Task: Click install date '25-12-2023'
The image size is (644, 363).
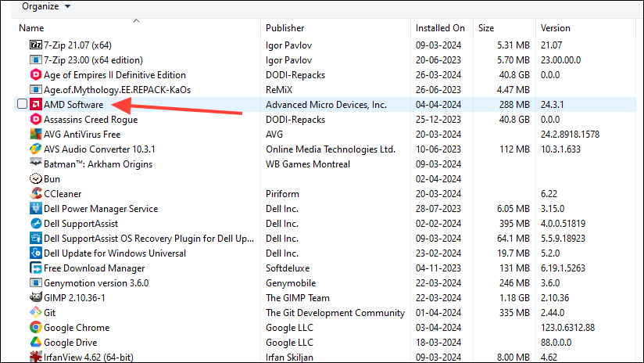Action: (438, 120)
